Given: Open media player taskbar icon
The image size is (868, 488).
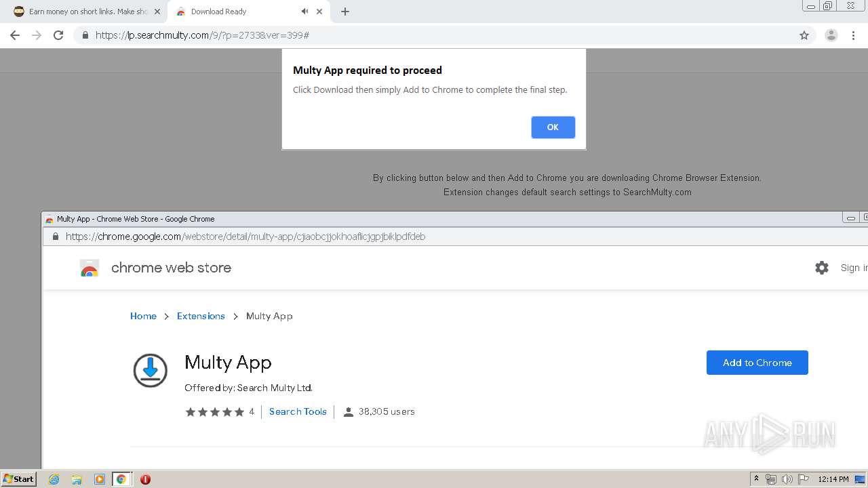Looking at the screenshot, I should (99, 479).
